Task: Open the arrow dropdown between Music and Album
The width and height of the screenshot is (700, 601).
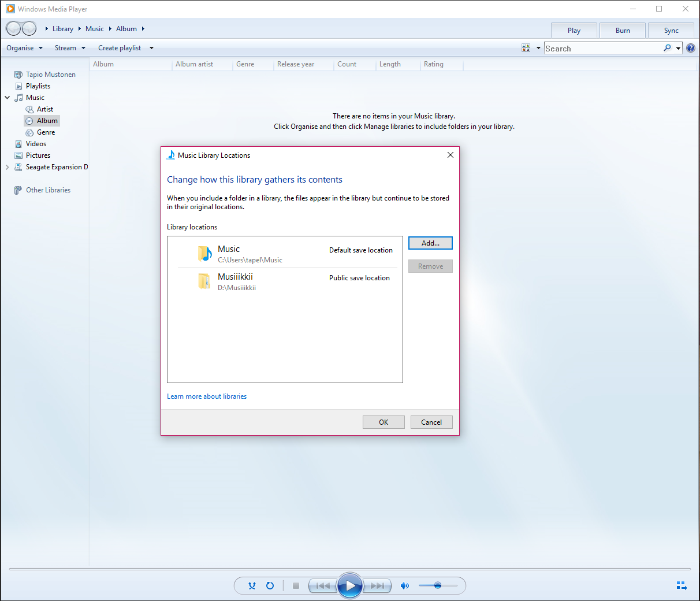Action: pyautogui.click(x=110, y=29)
